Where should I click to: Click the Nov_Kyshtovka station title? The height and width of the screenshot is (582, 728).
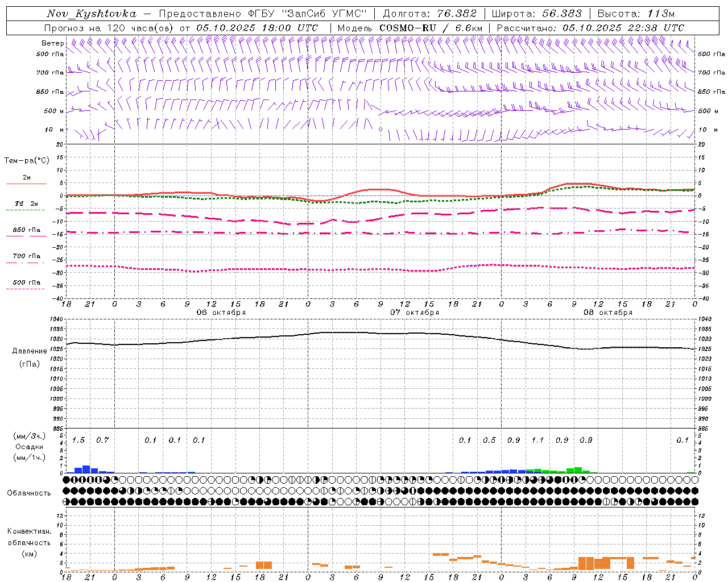click(x=91, y=14)
